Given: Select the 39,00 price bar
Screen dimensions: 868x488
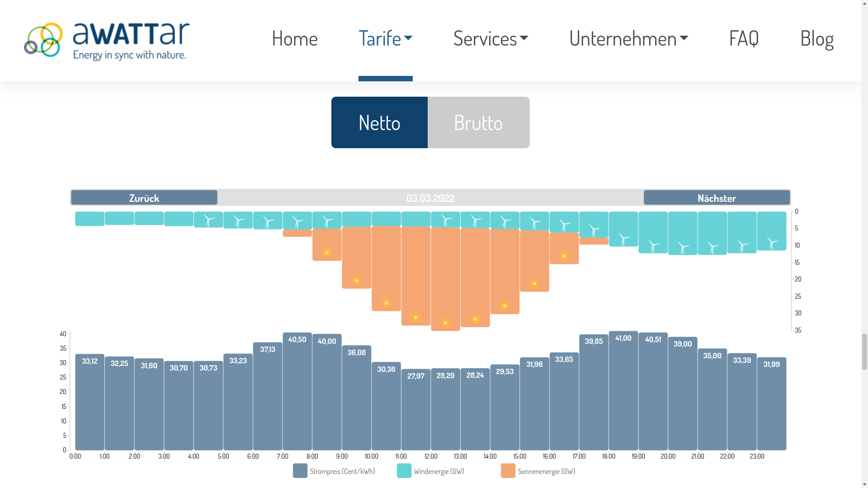Looking at the screenshot, I should point(683,394).
